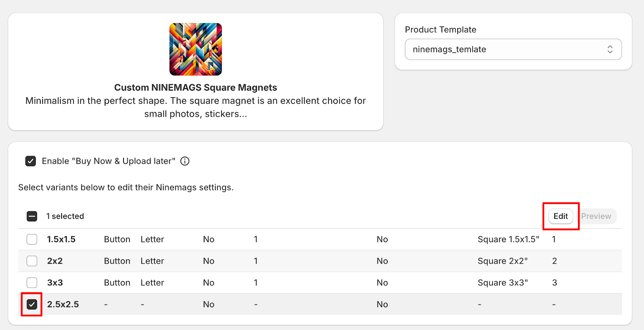
Task: Check the 3x3 variant checkbox
Action: click(x=32, y=283)
